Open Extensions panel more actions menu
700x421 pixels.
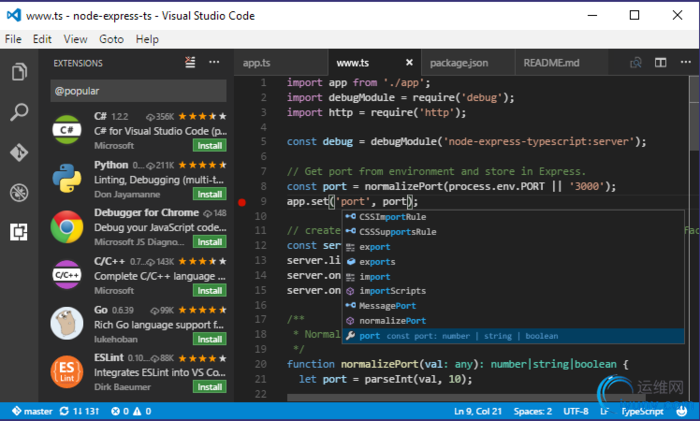coord(214,63)
